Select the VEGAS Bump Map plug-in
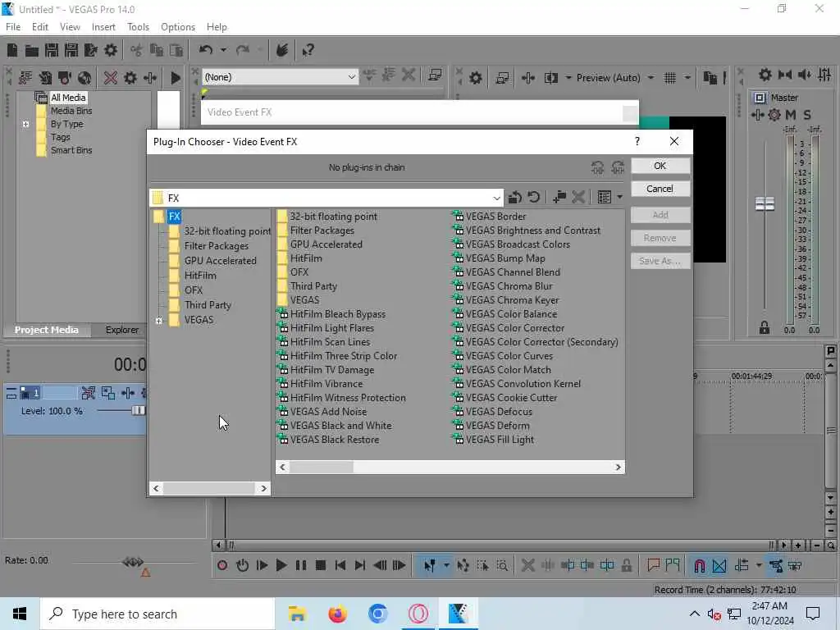 tap(500, 258)
